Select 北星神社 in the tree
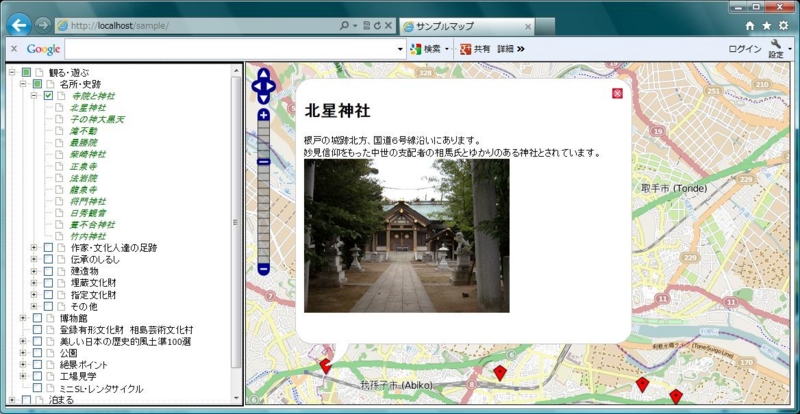The height and width of the screenshot is (414, 800). click(88, 108)
